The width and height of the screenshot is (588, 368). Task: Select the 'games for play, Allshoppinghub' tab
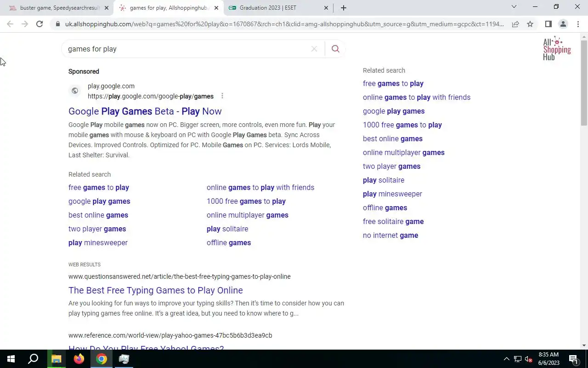[x=169, y=8]
